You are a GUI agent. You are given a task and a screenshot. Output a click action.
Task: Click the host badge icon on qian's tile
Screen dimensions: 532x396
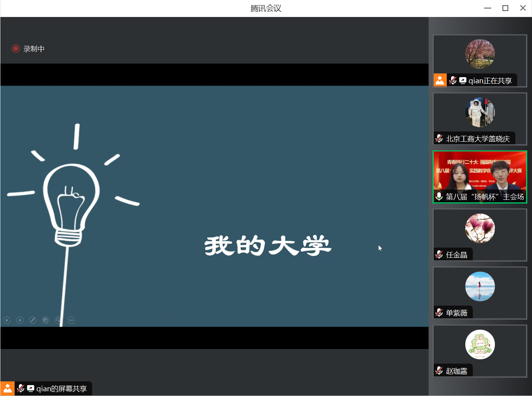point(440,80)
